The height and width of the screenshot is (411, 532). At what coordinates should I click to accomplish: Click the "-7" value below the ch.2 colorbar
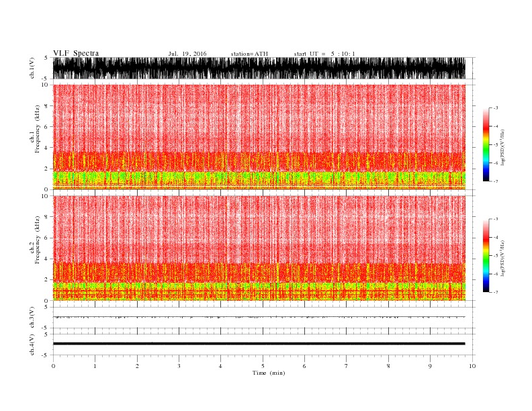(495, 292)
